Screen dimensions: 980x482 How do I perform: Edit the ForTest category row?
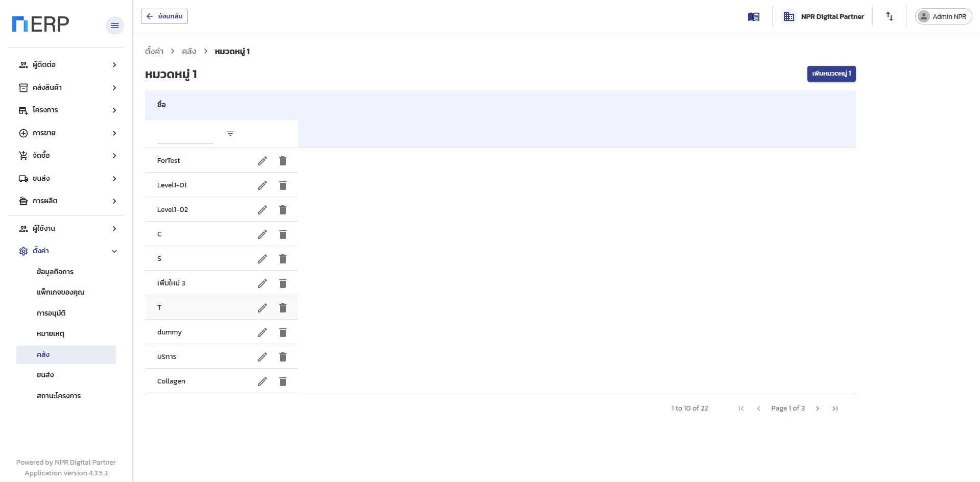click(262, 161)
